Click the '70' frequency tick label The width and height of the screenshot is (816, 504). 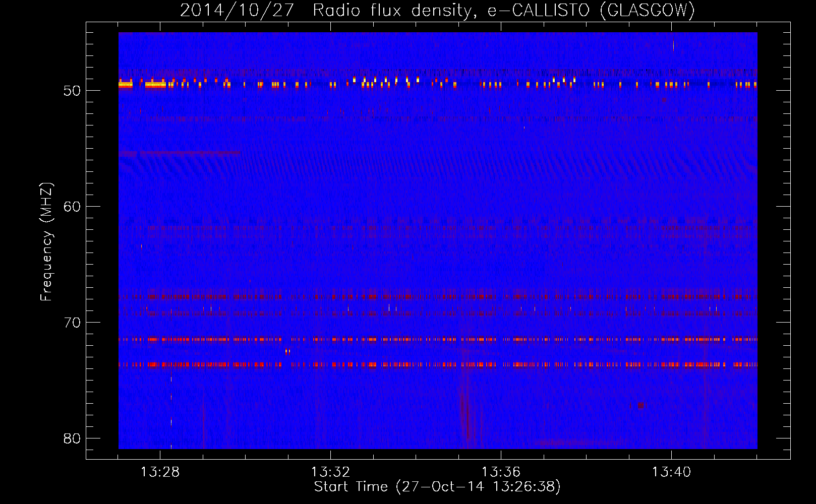point(72,323)
